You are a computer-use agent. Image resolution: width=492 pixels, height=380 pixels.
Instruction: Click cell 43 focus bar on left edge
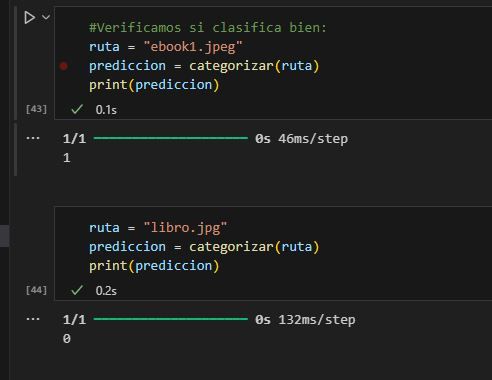click(15, 63)
